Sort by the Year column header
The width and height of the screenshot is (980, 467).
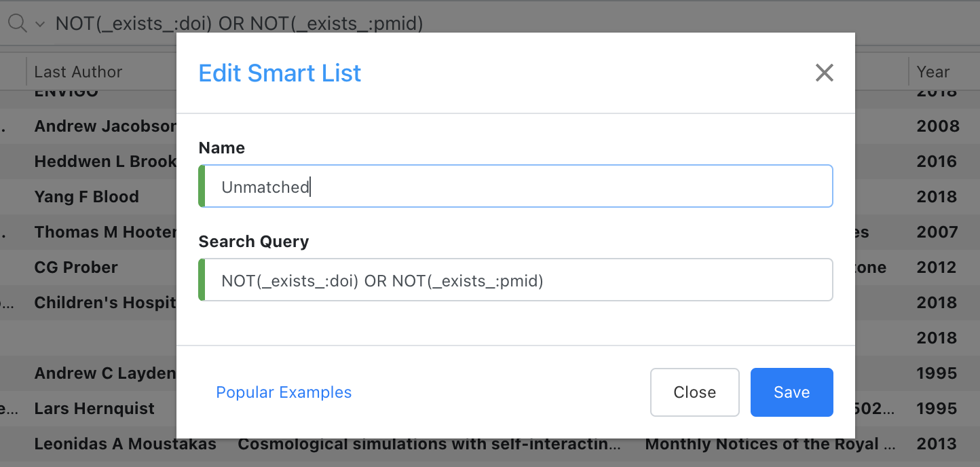[932, 71]
